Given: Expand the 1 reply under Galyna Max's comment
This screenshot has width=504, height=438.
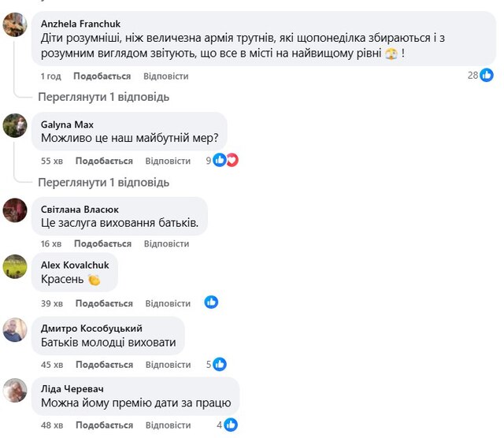Looking at the screenshot, I should coord(103,182).
